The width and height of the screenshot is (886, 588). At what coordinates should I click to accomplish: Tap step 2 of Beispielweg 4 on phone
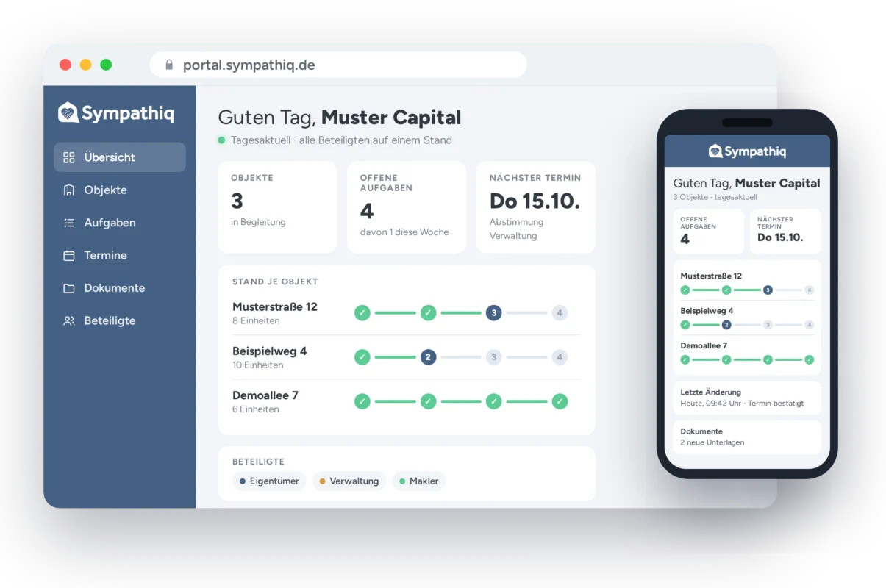coord(726,325)
